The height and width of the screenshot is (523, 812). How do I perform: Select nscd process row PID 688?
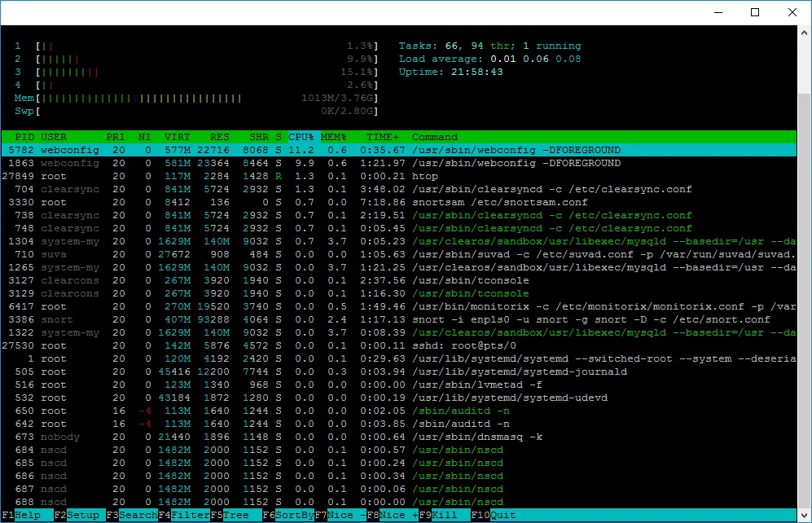[399, 502]
